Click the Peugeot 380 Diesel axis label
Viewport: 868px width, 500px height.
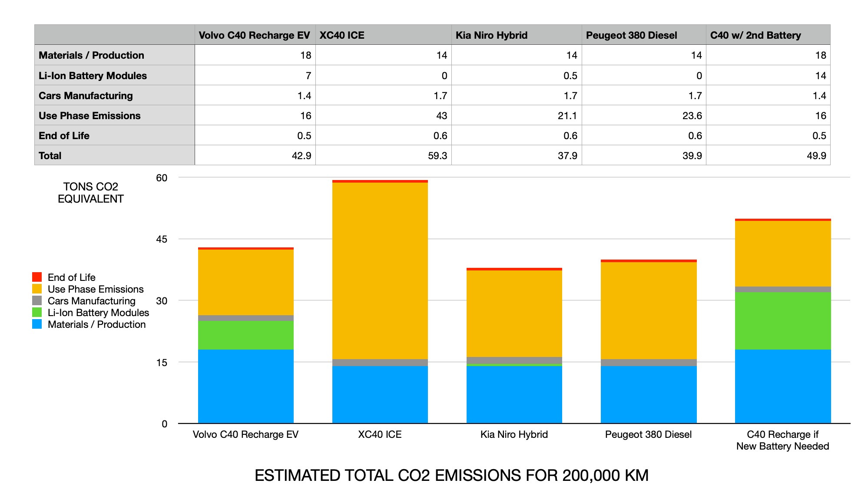[x=648, y=434]
